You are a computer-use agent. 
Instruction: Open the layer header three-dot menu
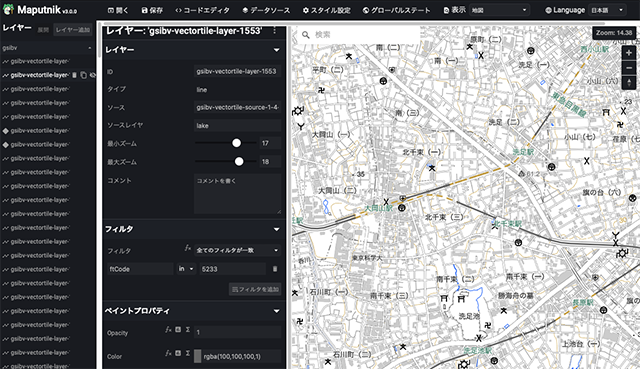click(275, 31)
